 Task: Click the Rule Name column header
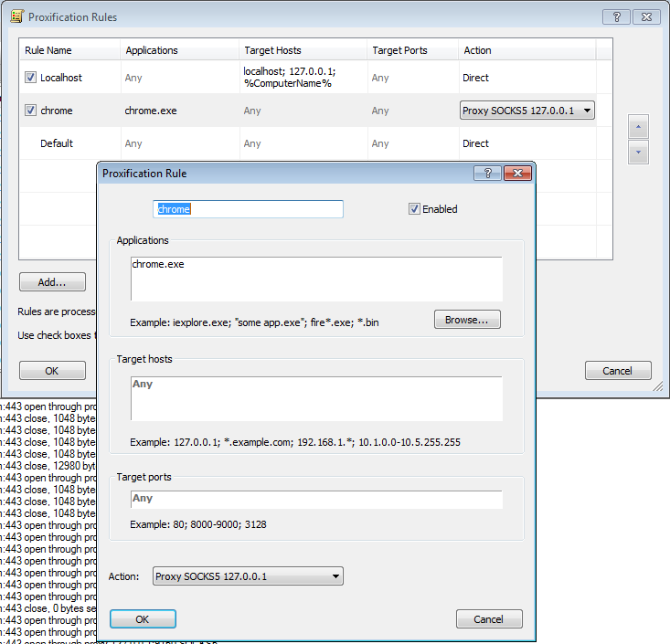(x=48, y=50)
